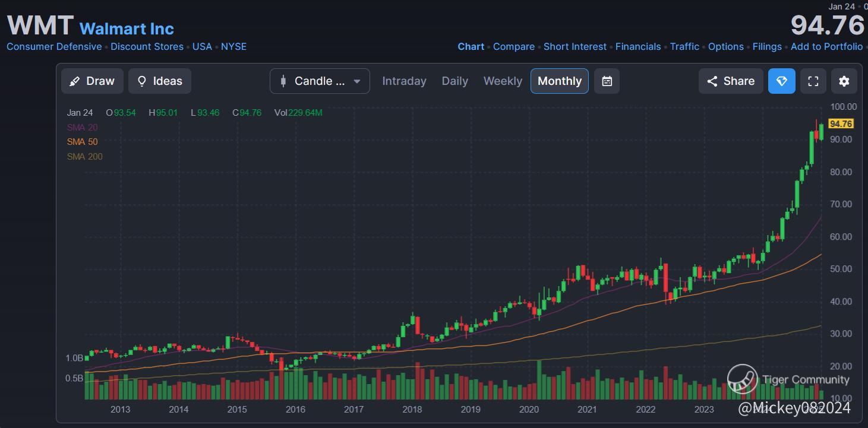Select the Intraday timeframe
Image resolution: width=868 pixels, height=428 pixels.
point(404,81)
